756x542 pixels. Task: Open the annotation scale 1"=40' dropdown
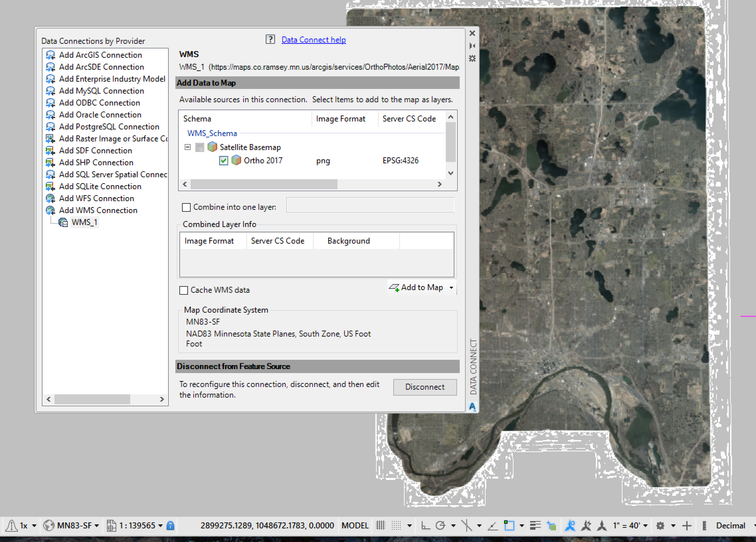coord(645,525)
